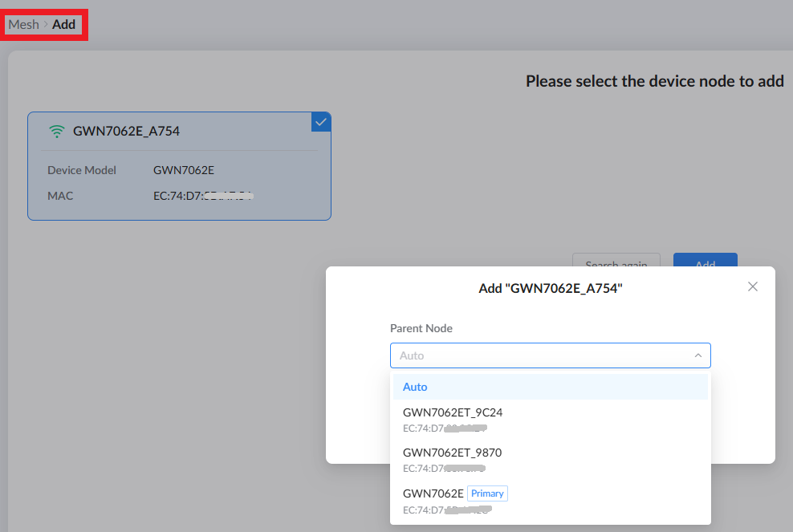Click the MAC address value in the device card
The image size is (793, 532).
click(x=203, y=196)
